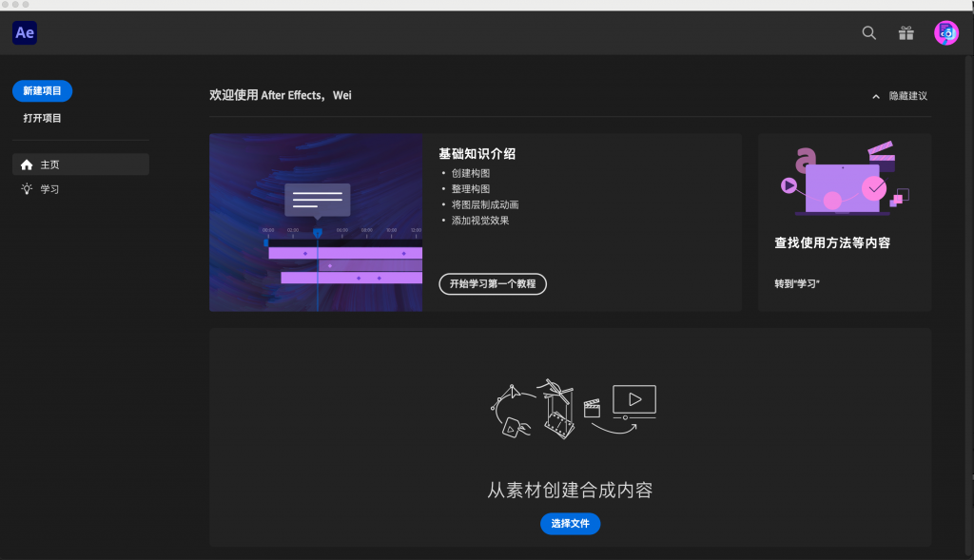Click the tutorial preview thumbnail
The width and height of the screenshot is (974, 560).
(x=316, y=222)
